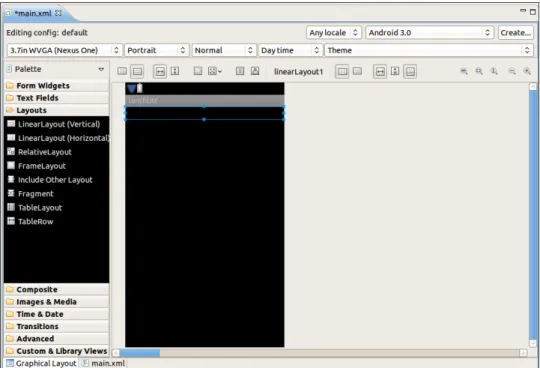Toggle fill width in left toolbar group
The width and height of the screenshot is (540, 368).
coord(160,71)
